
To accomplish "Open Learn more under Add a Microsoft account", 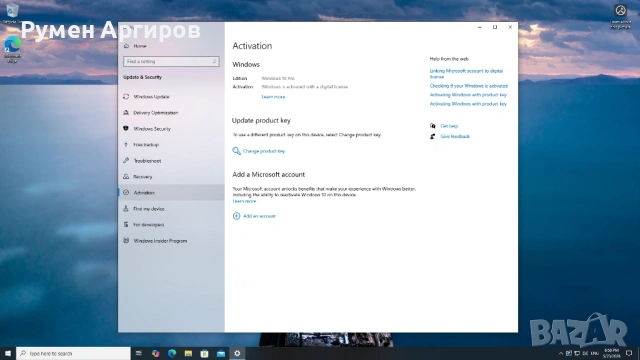I will (x=244, y=201).
